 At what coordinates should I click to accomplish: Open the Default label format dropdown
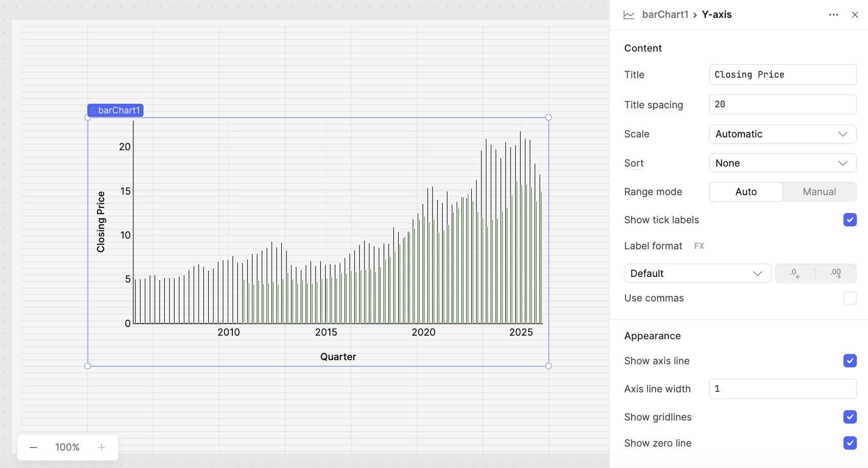[697, 273]
